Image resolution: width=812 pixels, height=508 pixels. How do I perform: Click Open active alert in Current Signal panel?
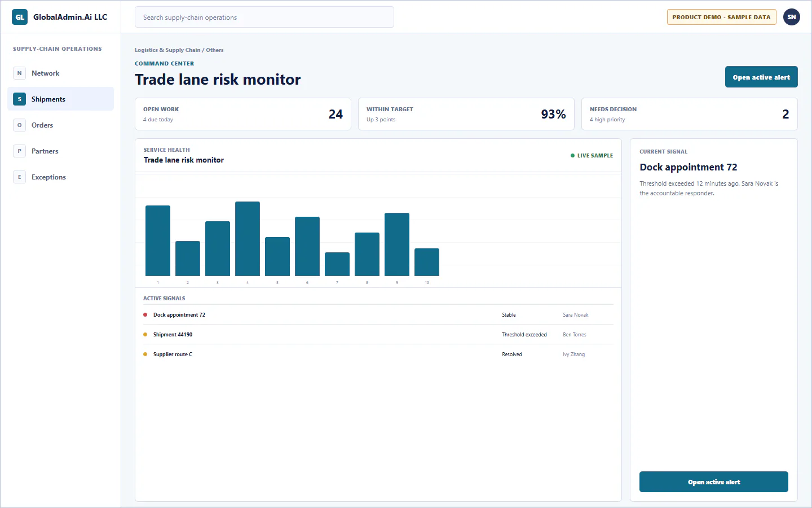click(714, 482)
